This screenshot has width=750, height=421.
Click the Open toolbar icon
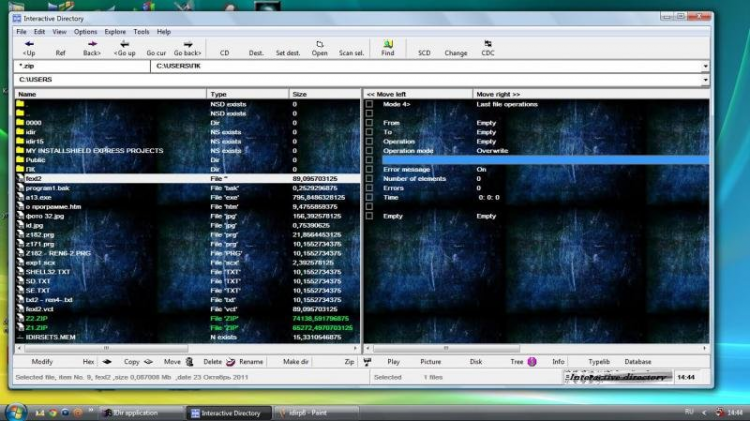320,44
